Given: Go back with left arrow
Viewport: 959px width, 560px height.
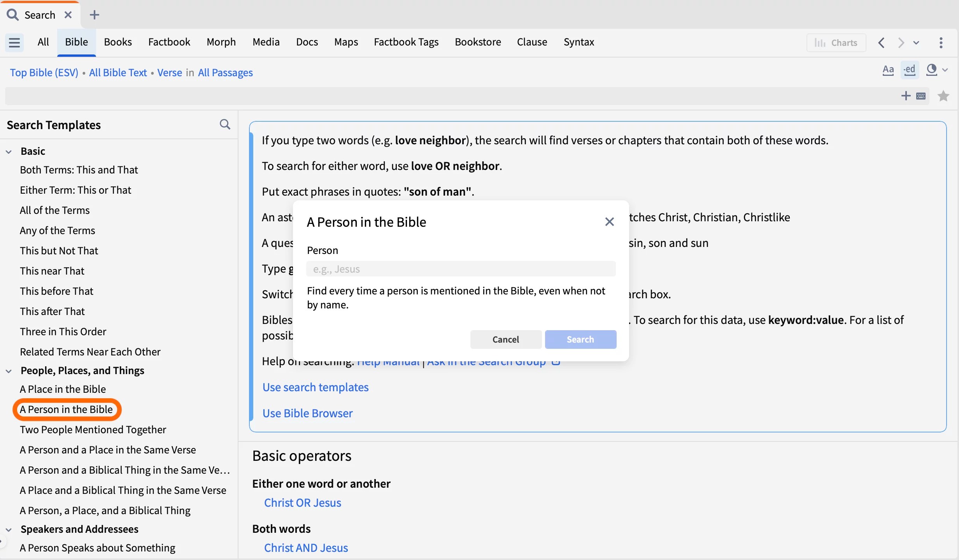Looking at the screenshot, I should pyautogui.click(x=882, y=42).
